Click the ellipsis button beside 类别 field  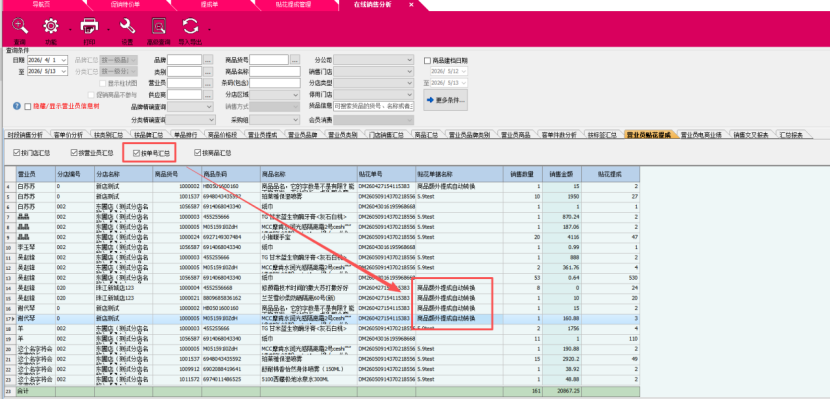pos(208,71)
